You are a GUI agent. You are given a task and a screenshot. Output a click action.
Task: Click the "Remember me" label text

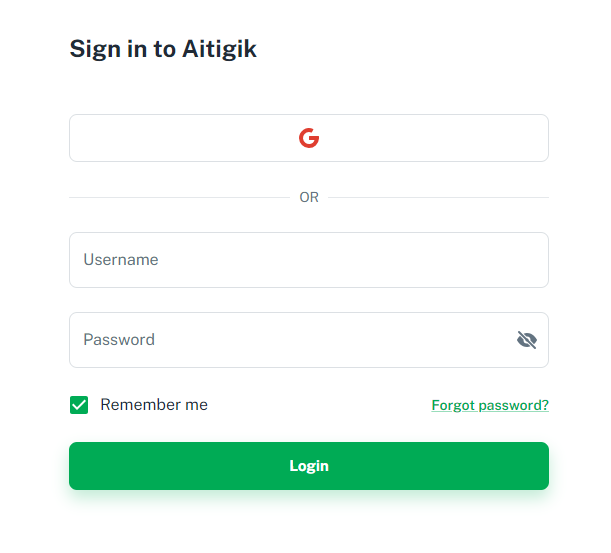click(x=154, y=405)
